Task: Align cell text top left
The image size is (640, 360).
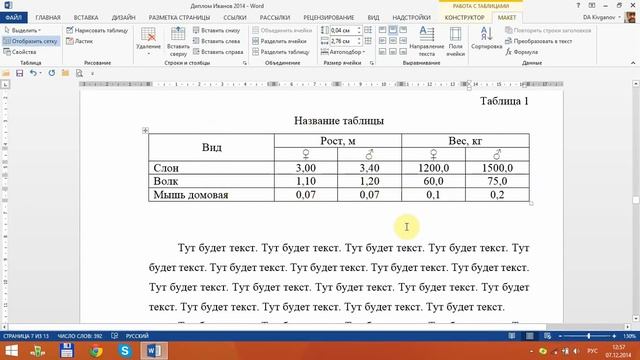Action: click(382, 30)
